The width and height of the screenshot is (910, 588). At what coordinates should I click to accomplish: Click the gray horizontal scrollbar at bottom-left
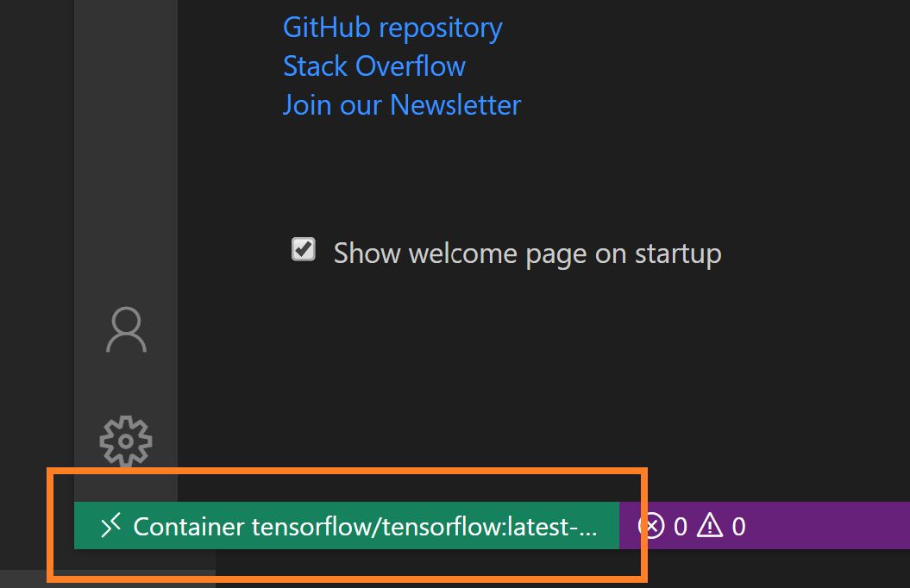pyautogui.click(x=107, y=579)
